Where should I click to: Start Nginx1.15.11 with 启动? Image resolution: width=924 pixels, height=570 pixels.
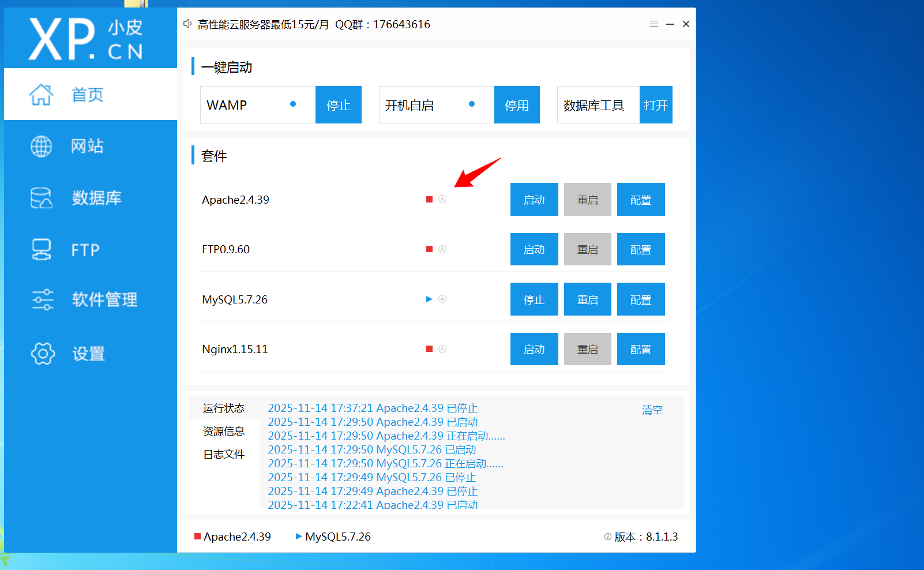point(534,349)
